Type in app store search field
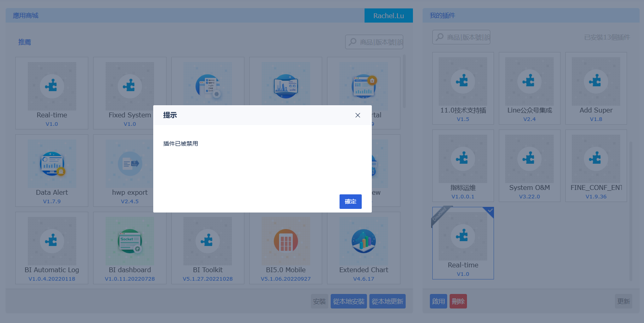This screenshot has height=323, width=644. tap(374, 42)
